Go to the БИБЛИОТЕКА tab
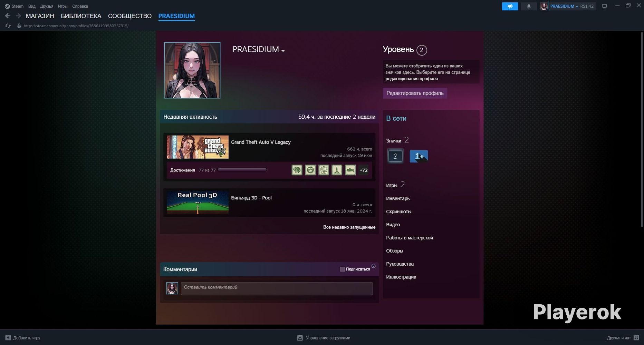Image resolution: width=644 pixels, height=345 pixels. [81, 16]
